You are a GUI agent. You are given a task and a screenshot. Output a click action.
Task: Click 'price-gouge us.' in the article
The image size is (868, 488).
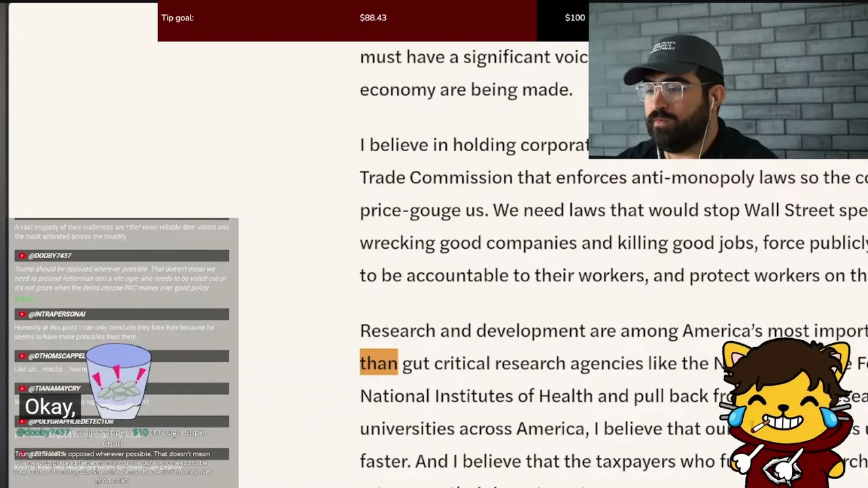[x=423, y=210]
